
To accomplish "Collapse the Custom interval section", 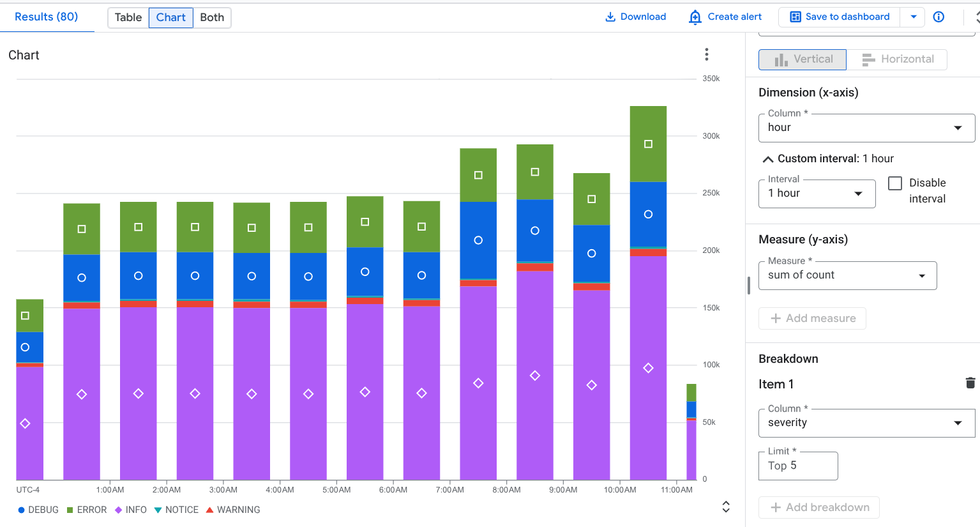I will click(768, 159).
